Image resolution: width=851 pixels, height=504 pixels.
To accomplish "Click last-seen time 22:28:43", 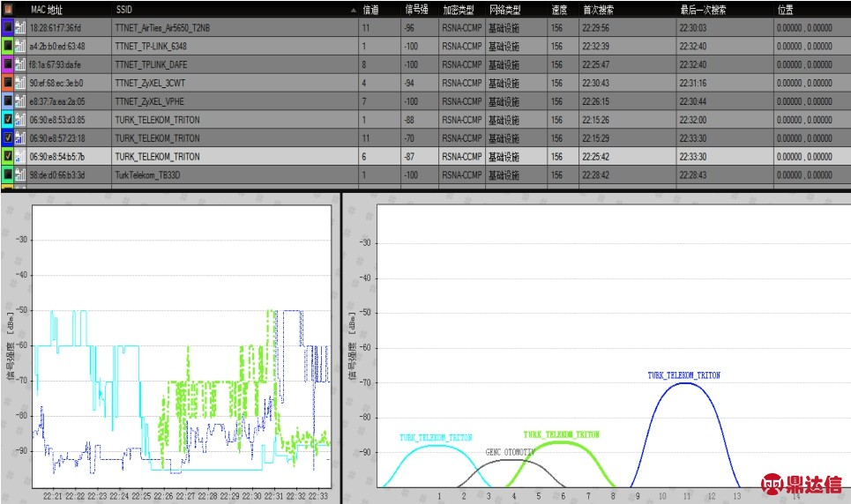I will [x=693, y=175].
